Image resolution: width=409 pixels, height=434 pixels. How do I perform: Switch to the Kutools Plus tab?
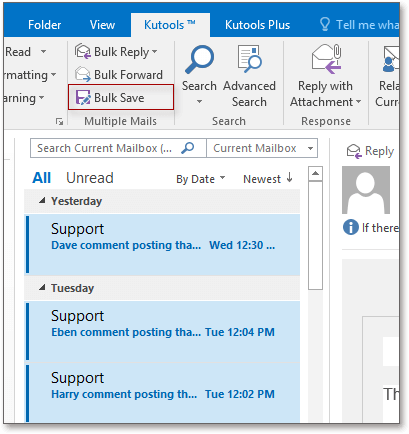point(257,25)
